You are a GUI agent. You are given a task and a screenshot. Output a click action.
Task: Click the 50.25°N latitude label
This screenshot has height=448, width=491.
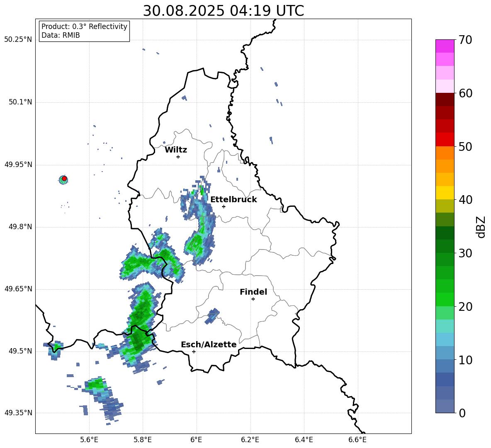click(x=18, y=40)
